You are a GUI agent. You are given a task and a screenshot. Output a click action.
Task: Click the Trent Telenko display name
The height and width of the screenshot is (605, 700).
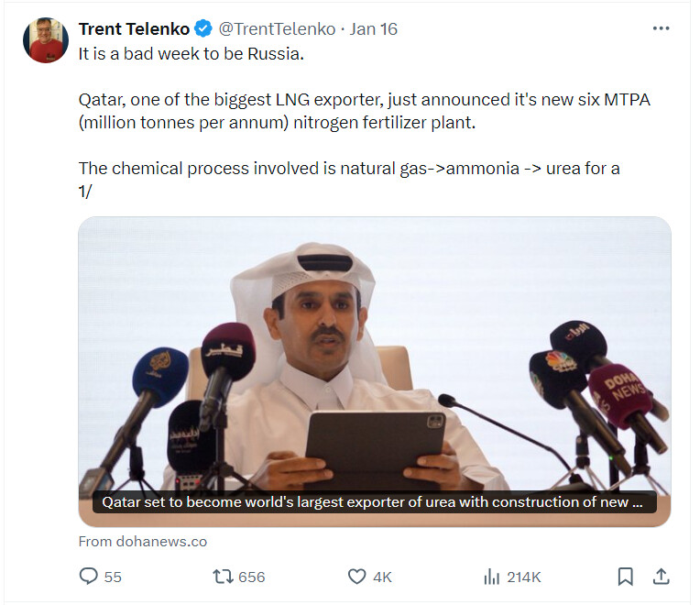point(134,29)
